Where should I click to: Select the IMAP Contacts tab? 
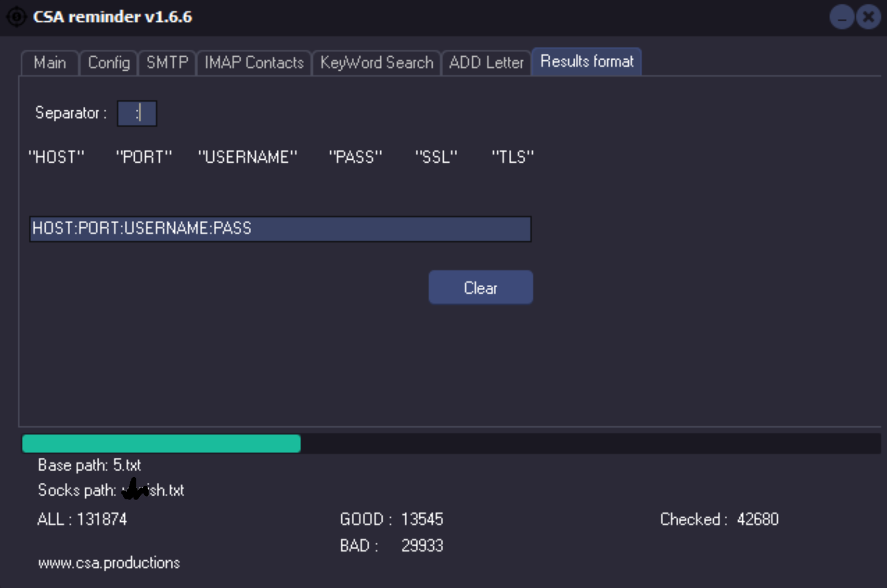[254, 63]
